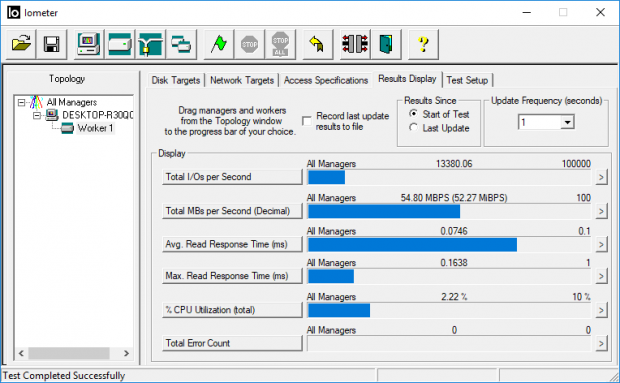
Task: Click Total I/Os per Second progress bar
Action: [449, 177]
